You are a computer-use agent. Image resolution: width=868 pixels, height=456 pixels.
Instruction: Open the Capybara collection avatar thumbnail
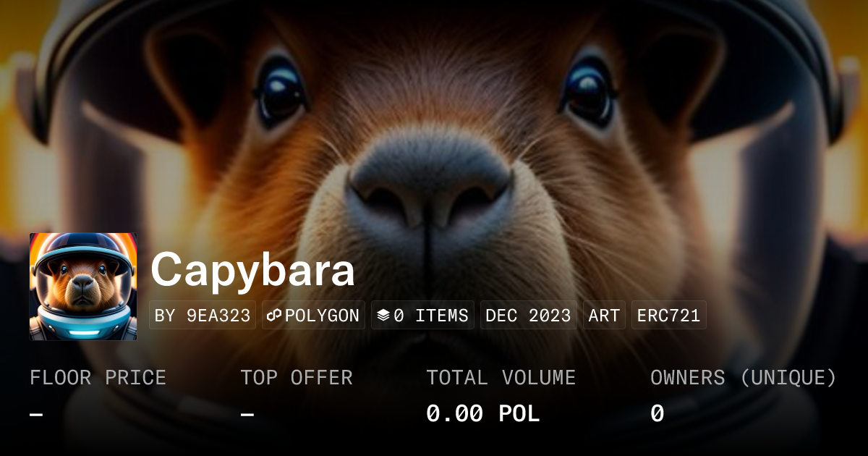[x=83, y=287]
